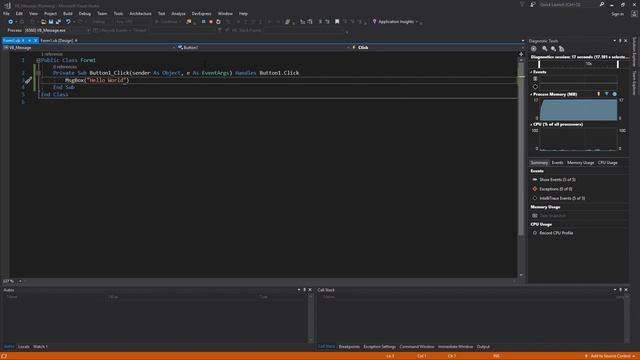Viewport: 640px width, 360px height.
Task: Click the Save icon in toolbar
Action: [51, 22]
